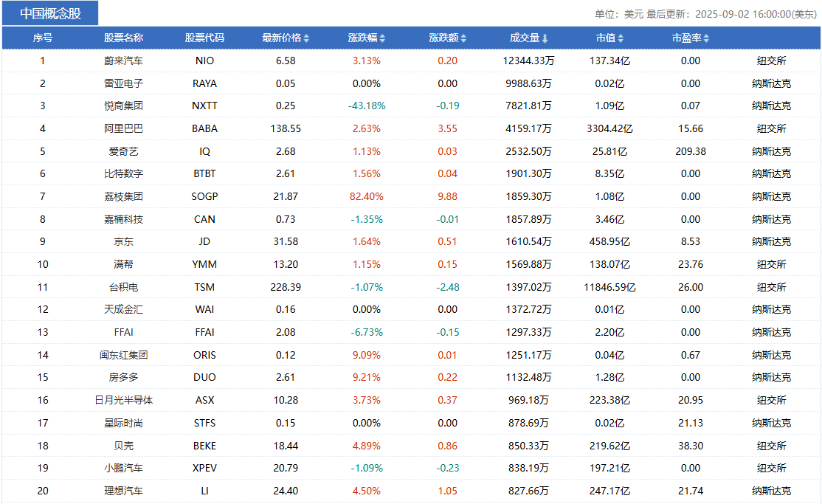
Task: Click the 12344.33万 volume cell
Action: pos(528,61)
